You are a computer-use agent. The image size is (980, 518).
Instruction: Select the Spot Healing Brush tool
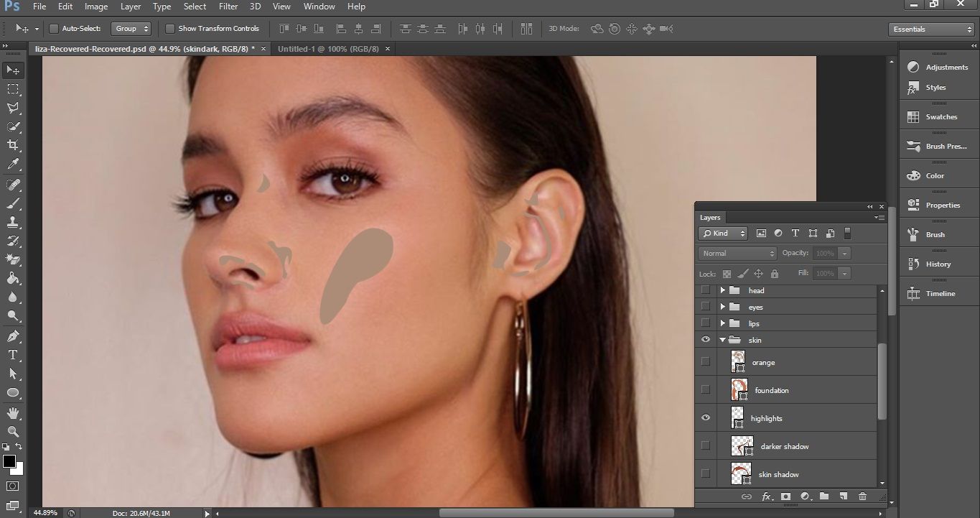click(x=13, y=185)
